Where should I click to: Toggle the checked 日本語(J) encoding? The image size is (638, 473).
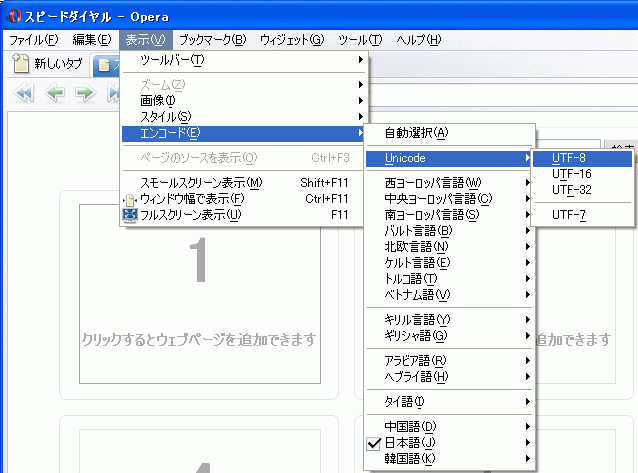[x=449, y=442]
